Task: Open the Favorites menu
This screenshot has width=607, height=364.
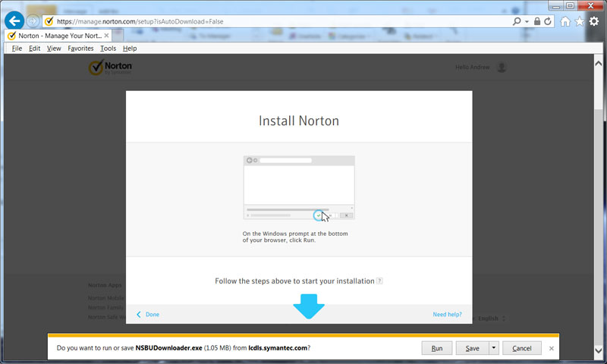Action: click(80, 49)
